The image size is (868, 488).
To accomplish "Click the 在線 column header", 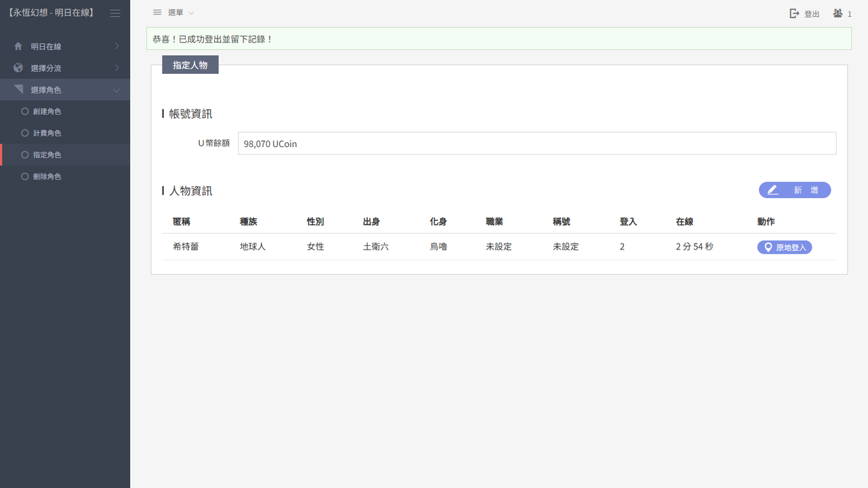I will 684,222.
